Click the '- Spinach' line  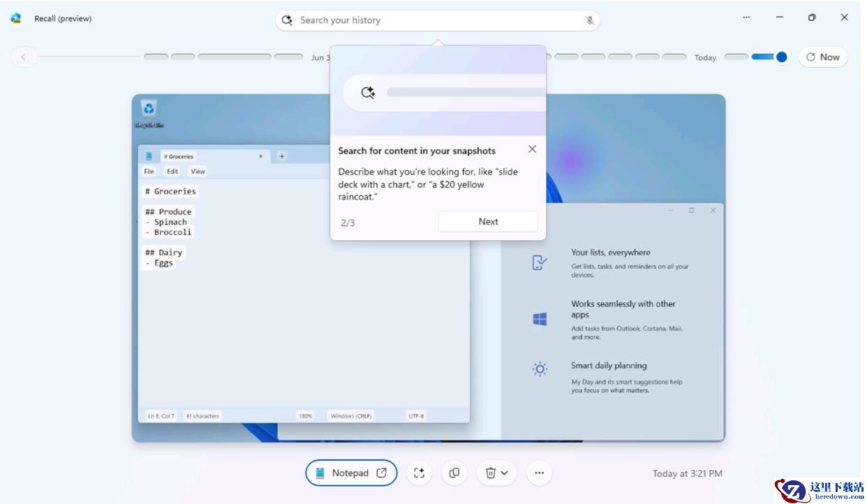tap(165, 222)
